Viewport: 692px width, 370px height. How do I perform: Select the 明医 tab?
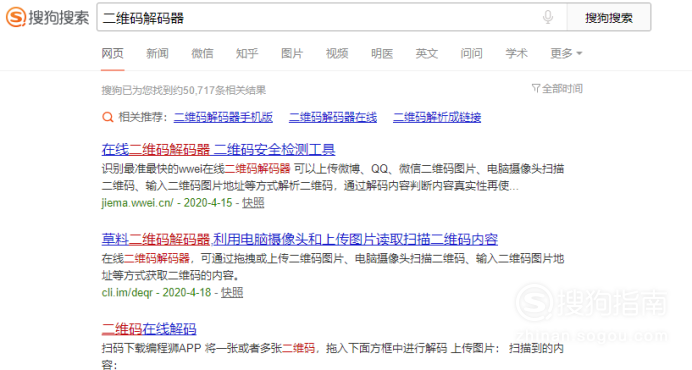[x=382, y=53]
